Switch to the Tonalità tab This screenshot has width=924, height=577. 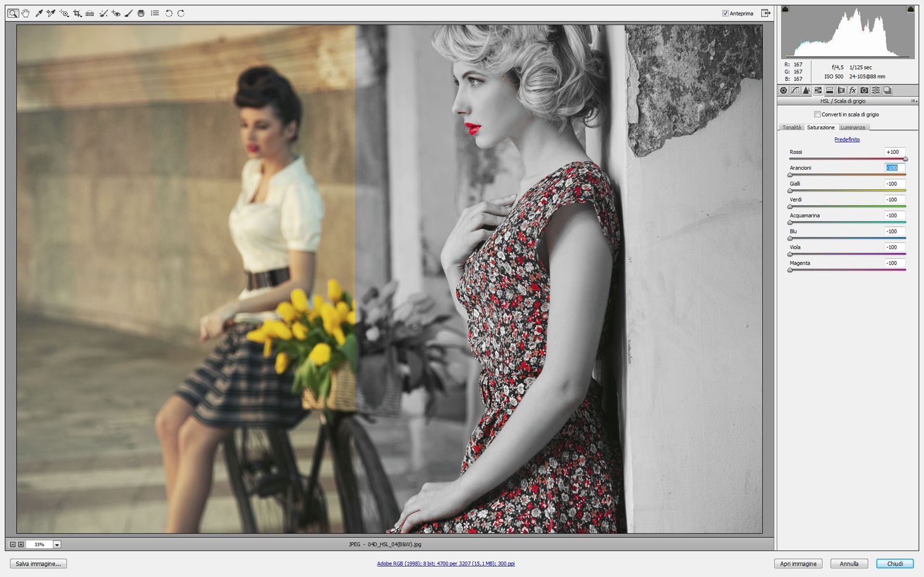(792, 127)
